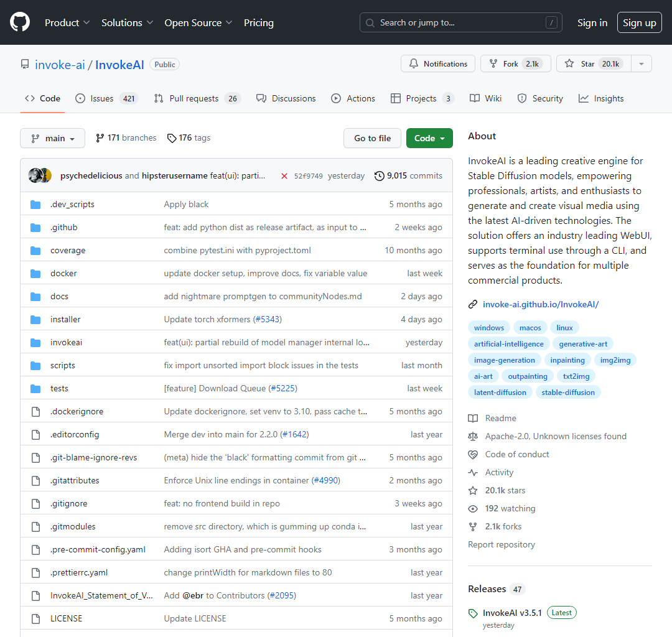Image resolution: width=672 pixels, height=637 pixels.
Task: Click the failed status X icon
Action: tap(284, 176)
